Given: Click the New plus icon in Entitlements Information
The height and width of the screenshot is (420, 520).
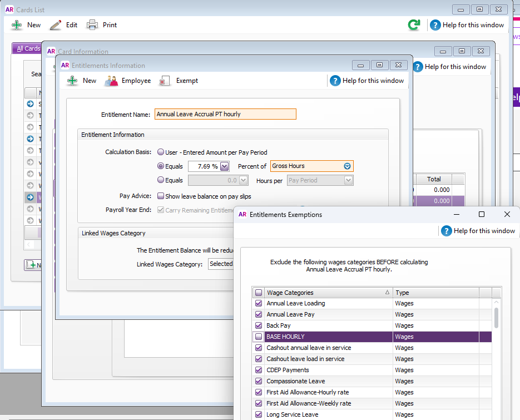Looking at the screenshot, I should (x=72, y=81).
